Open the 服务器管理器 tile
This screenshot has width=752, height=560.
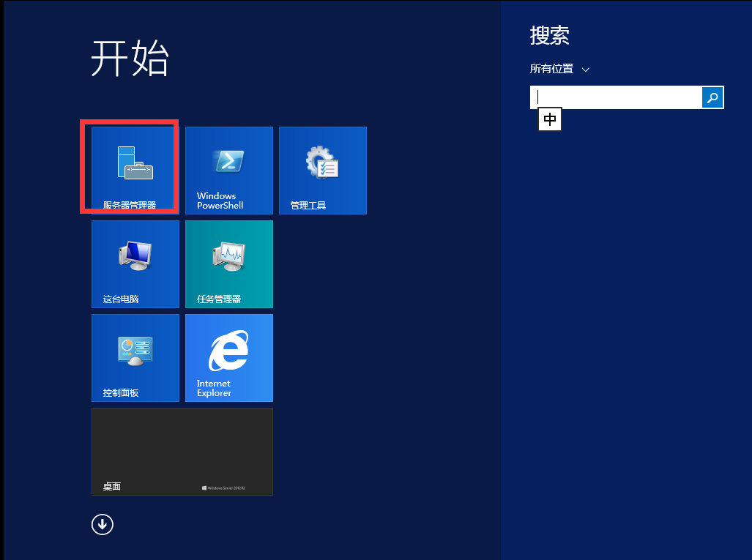tap(135, 171)
